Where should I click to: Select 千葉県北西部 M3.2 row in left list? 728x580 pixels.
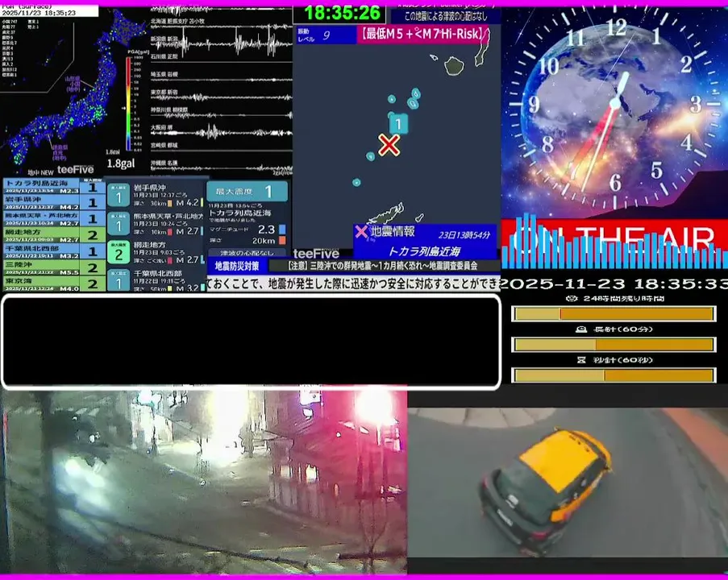tap(54, 251)
